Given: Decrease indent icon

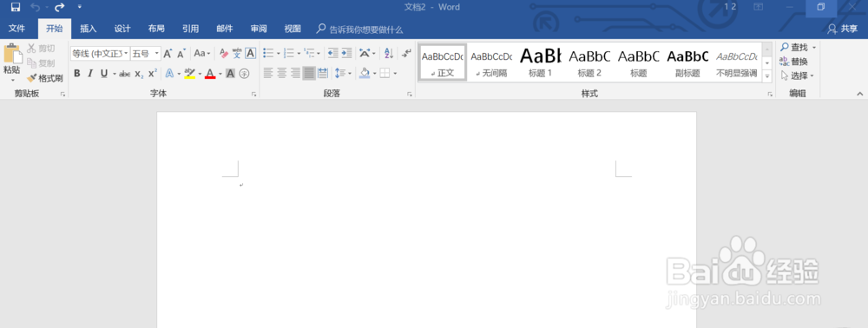Looking at the screenshot, I should coord(332,54).
